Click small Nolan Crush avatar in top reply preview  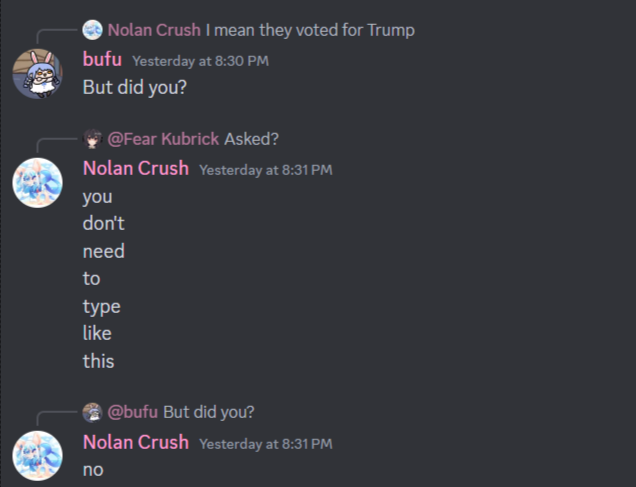click(92, 30)
